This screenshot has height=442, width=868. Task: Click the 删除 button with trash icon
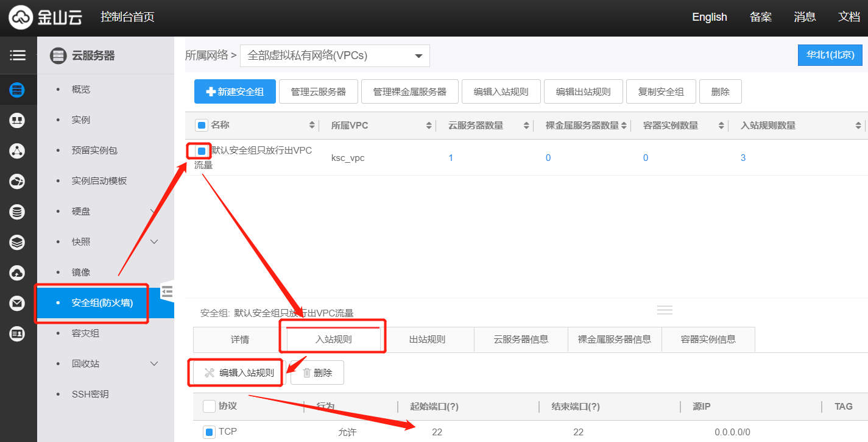(317, 372)
